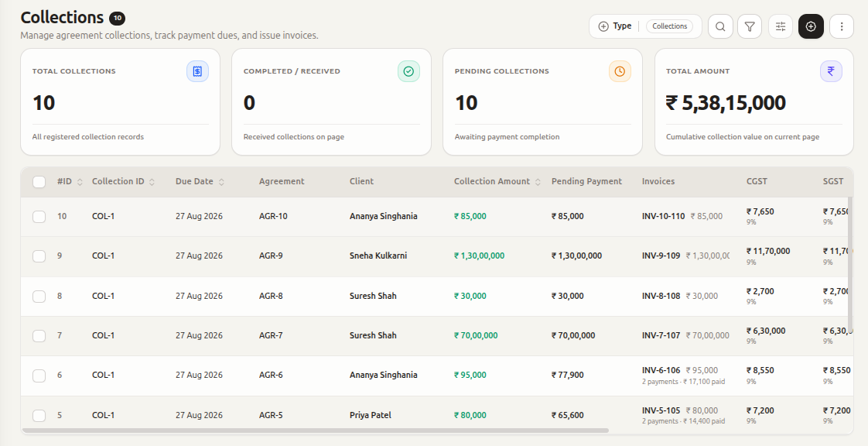Open agreement AGR-6
This screenshot has height=446, width=868.
tap(271, 375)
